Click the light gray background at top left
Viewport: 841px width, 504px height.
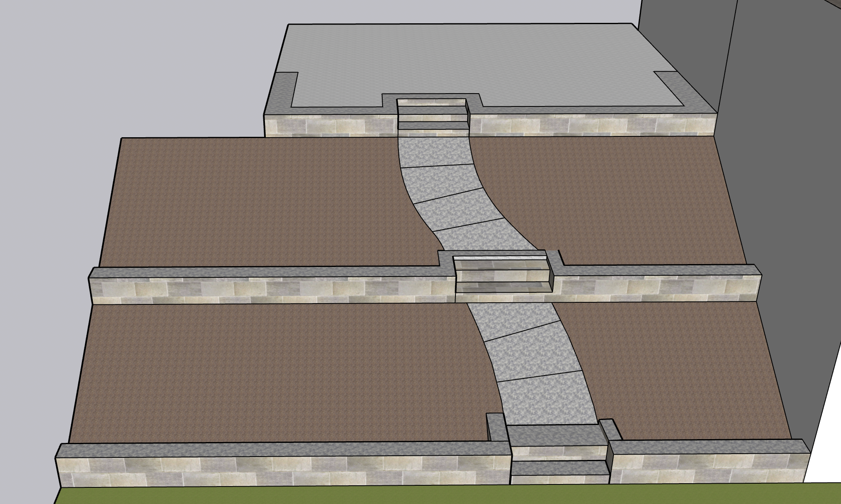coord(125,62)
